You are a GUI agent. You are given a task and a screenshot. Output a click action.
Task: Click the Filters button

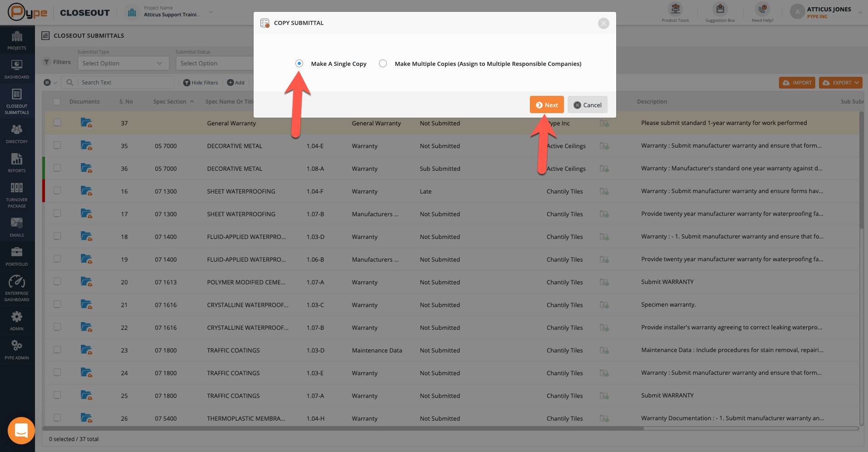[x=57, y=62]
